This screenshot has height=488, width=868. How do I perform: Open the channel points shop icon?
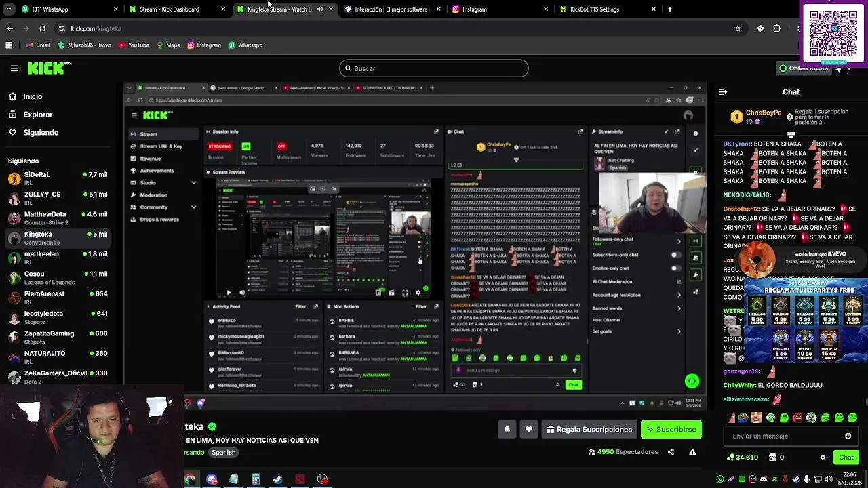click(772, 457)
